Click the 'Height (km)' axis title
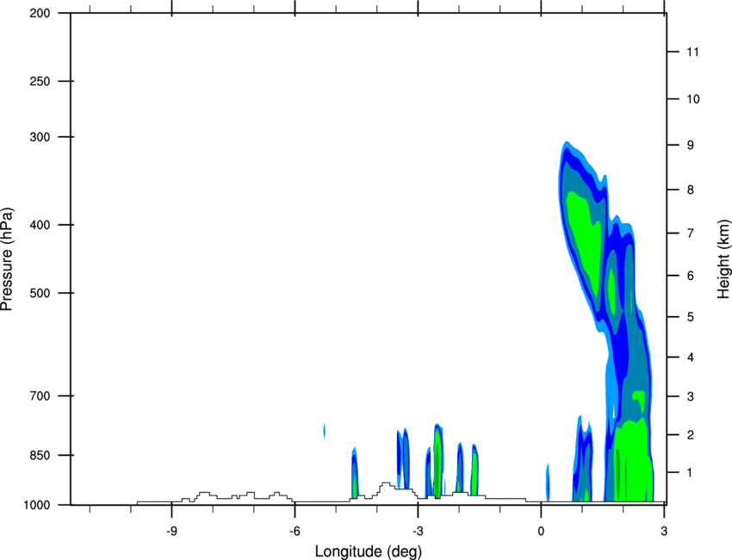Screen dimensions: 732x560 [x=723, y=258]
